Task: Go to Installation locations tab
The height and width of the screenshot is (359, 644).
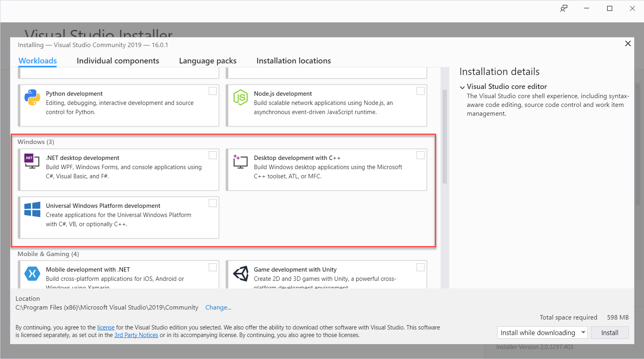Action: [x=294, y=61]
